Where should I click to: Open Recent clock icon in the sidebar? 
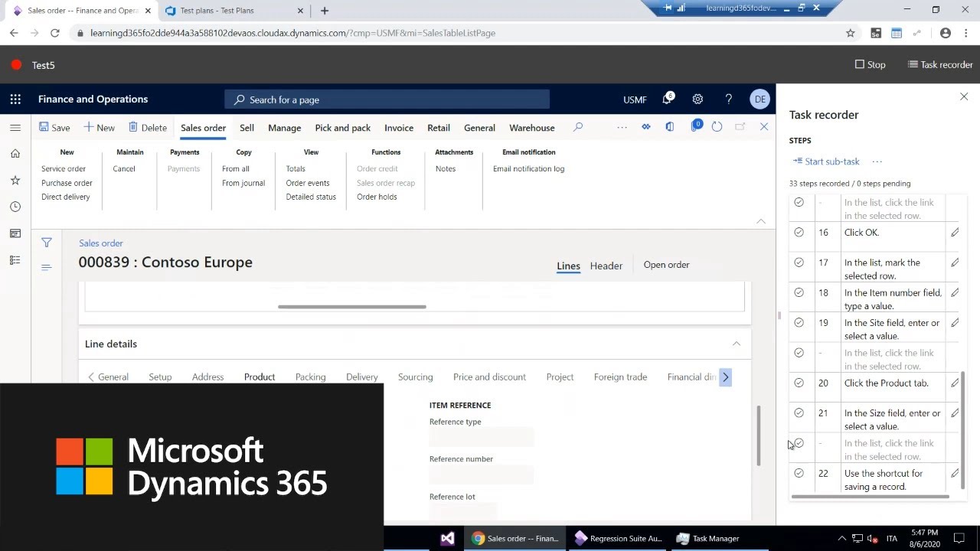(15, 207)
